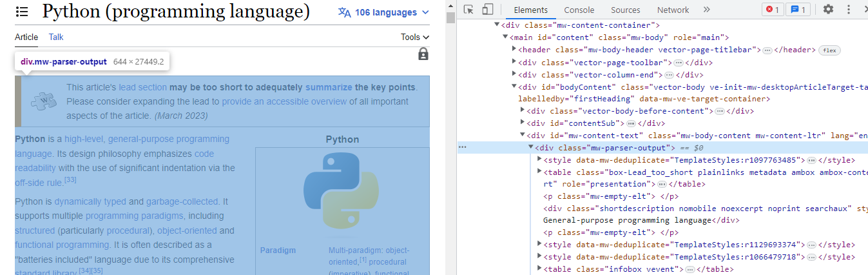Click the red error count badge
Viewport: 868px width, 275px height.
(x=773, y=10)
